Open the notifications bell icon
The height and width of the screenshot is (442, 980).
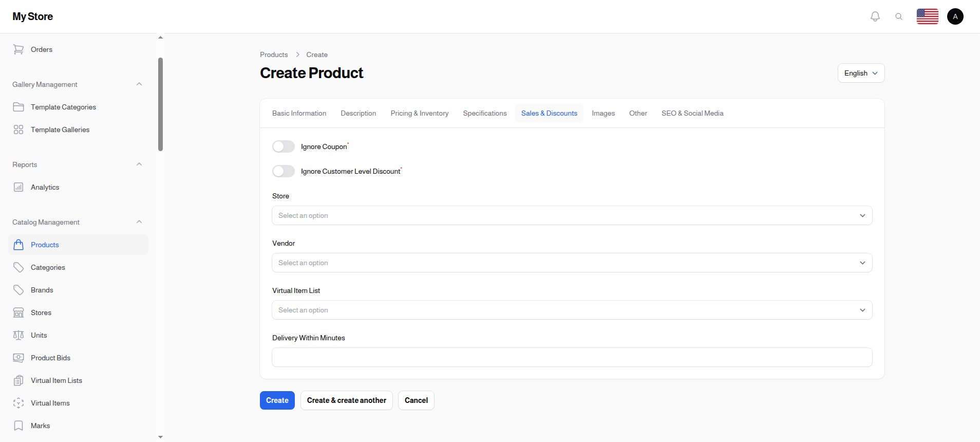pos(875,16)
